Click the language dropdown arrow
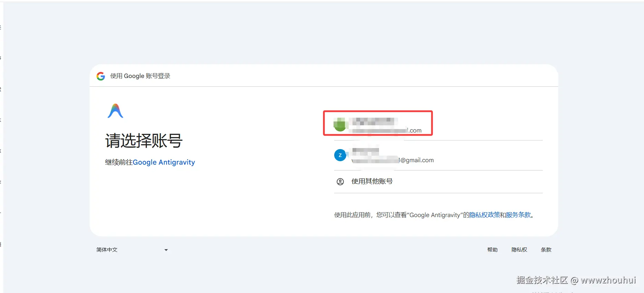 click(166, 250)
